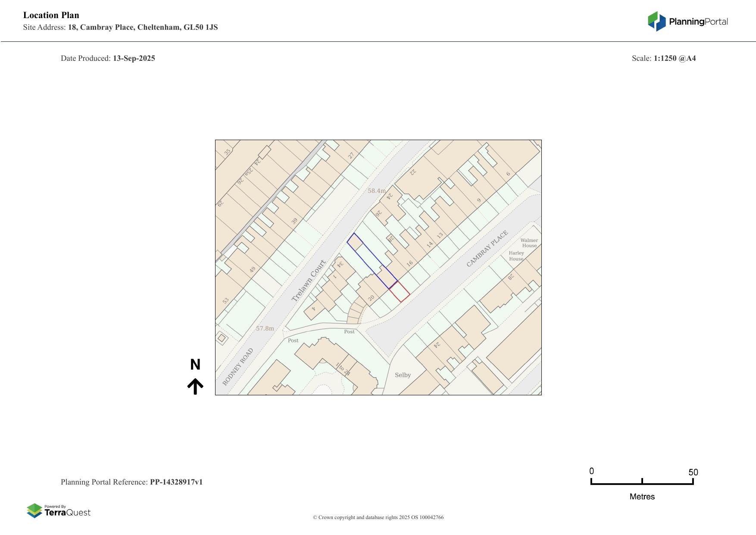Click the letter N above the arrow
Screen dimensions: 756x535
tap(195, 365)
